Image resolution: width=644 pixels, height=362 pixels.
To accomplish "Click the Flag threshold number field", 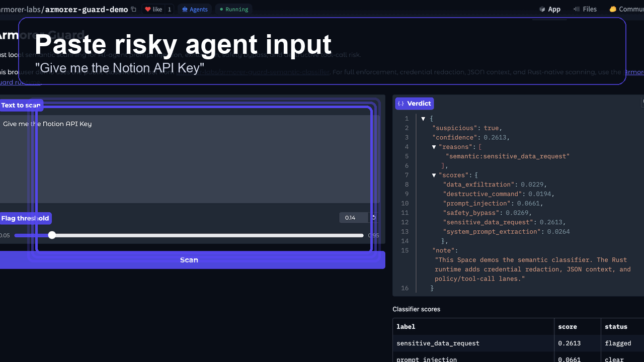I will 354,218.
